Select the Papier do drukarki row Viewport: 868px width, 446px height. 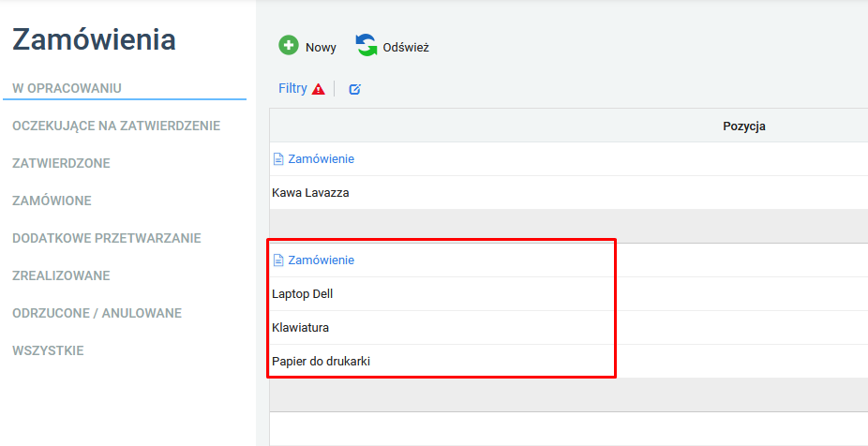pyautogui.click(x=569, y=362)
